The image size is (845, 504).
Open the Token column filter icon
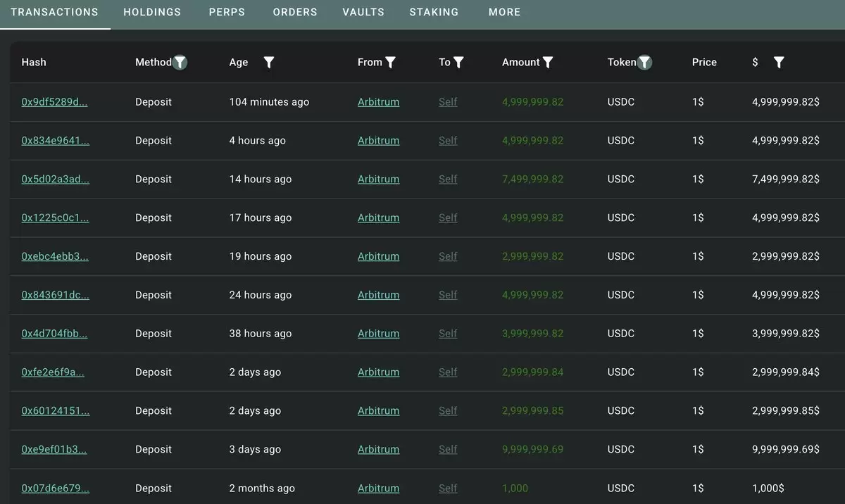pos(645,63)
